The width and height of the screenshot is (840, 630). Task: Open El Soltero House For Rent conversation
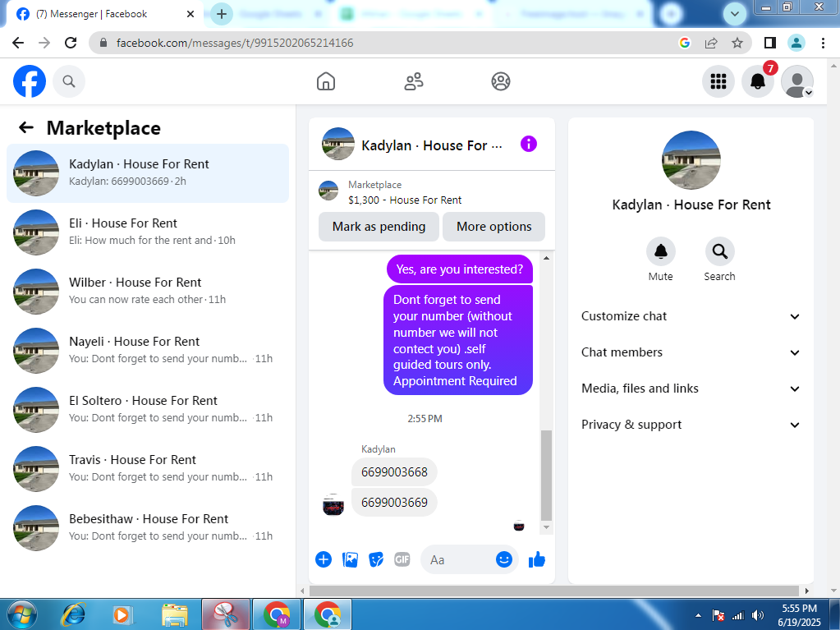[x=148, y=410]
